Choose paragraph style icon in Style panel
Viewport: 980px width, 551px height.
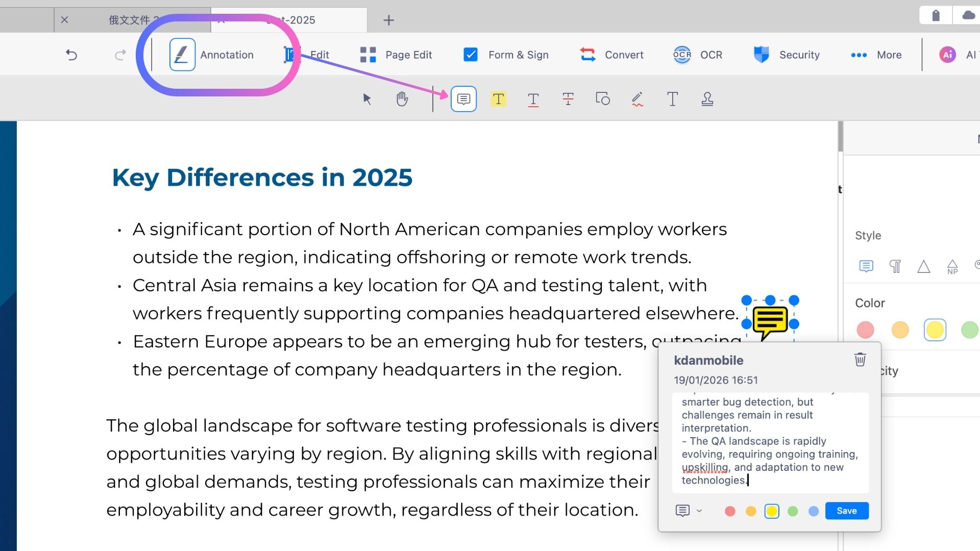895,266
